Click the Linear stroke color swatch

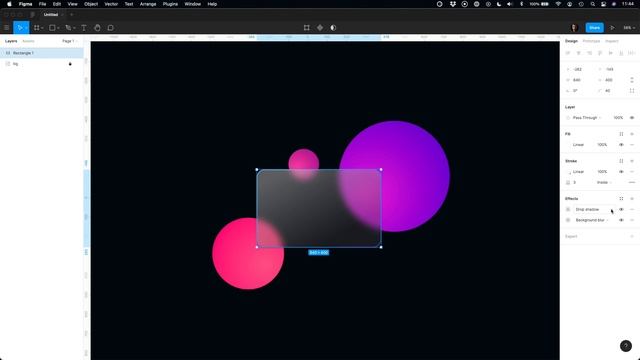(568, 171)
